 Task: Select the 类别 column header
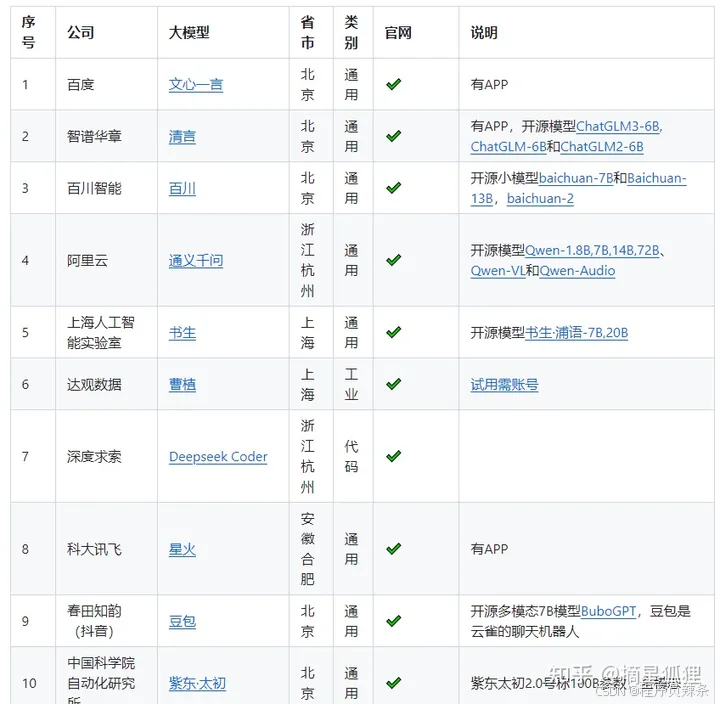[351, 33]
